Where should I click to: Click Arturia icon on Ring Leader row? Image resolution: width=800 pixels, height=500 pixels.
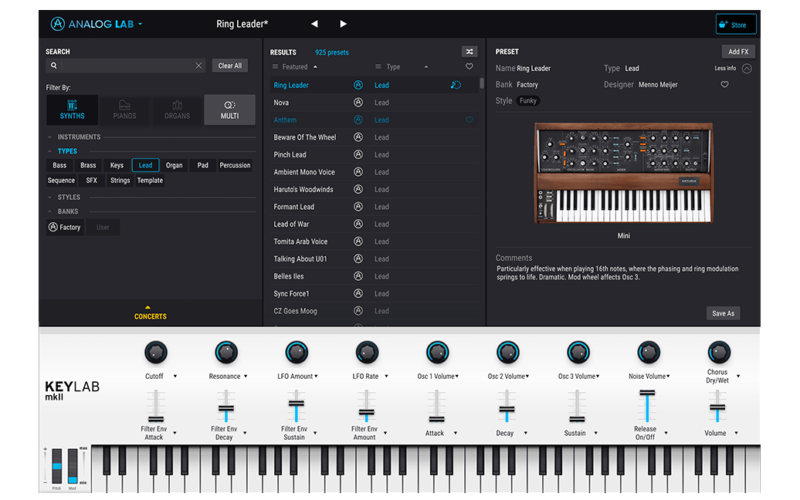358,85
